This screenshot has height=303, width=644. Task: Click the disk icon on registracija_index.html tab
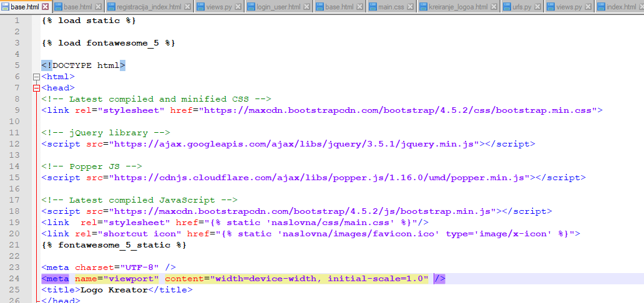pos(111,7)
